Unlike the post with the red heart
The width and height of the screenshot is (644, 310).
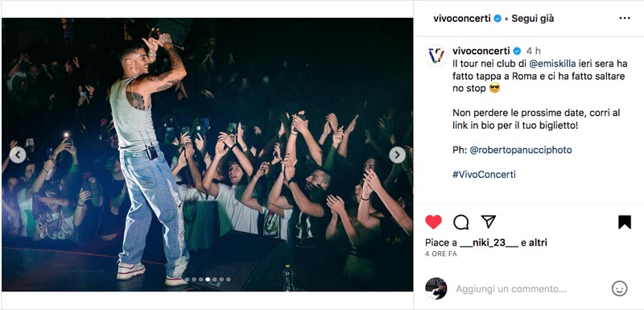[433, 222]
